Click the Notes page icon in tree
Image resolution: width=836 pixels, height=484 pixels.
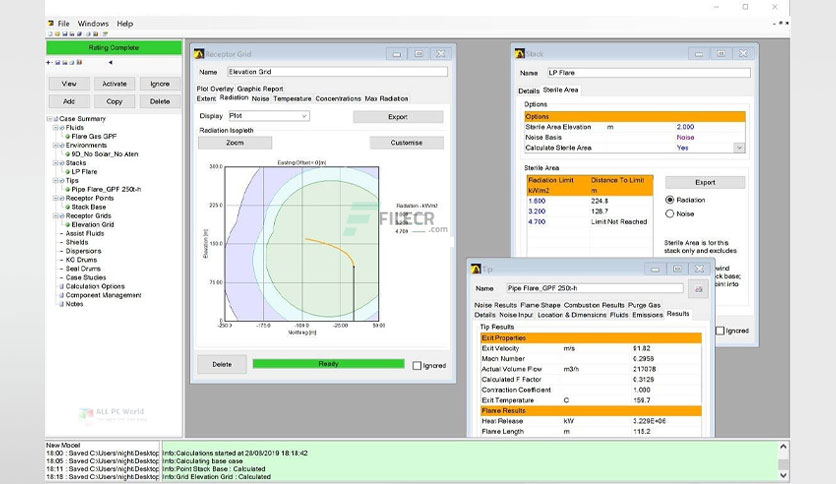pyautogui.click(x=61, y=304)
